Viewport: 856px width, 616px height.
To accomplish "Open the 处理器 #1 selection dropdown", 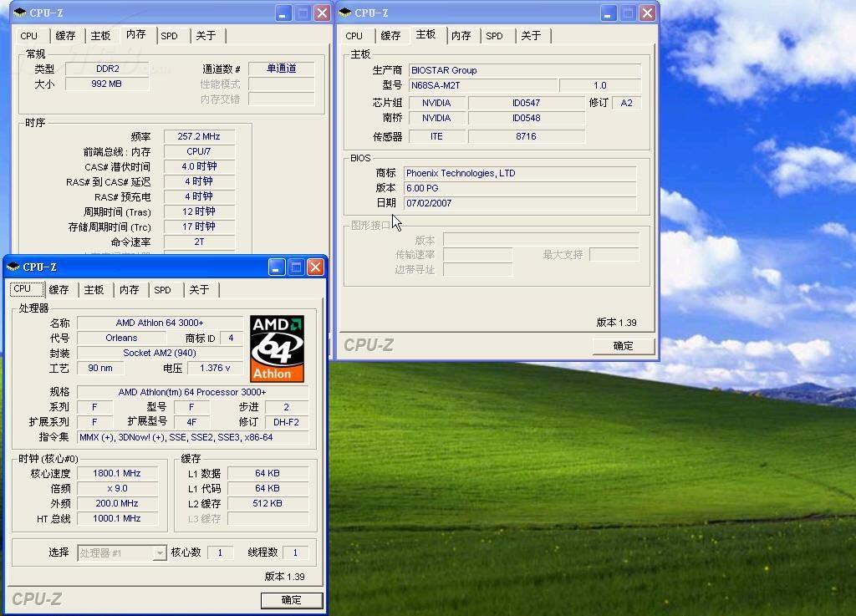I will pos(160,553).
